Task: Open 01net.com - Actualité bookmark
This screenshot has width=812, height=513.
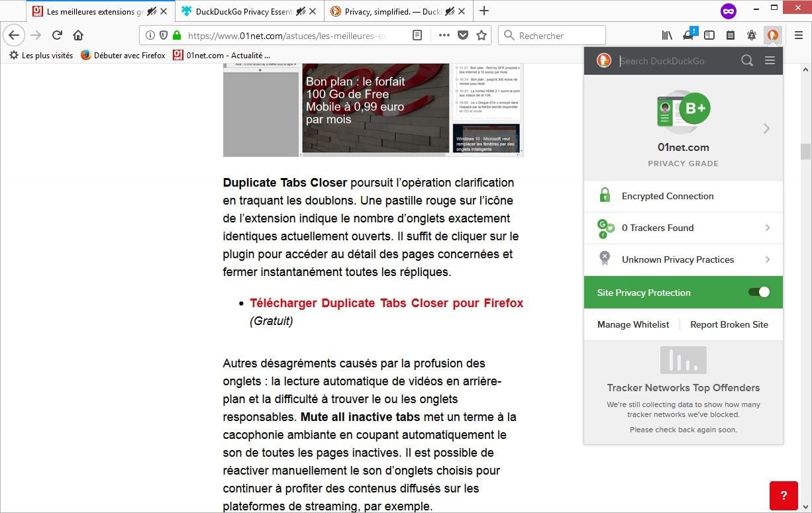Action: [221, 55]
